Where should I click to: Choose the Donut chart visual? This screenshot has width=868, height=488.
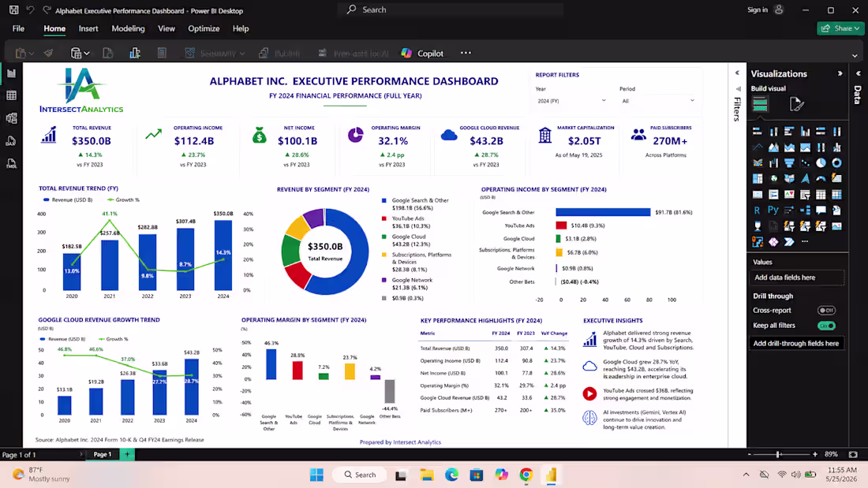[x=836, y=163]
